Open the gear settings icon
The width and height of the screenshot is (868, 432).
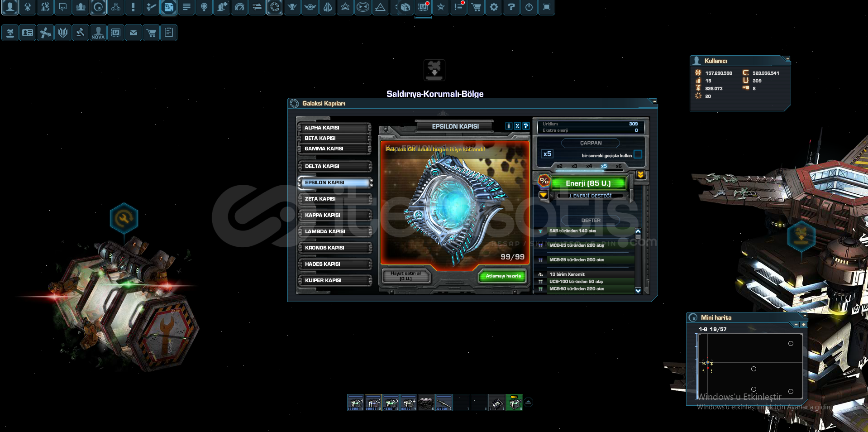(494, 7)
